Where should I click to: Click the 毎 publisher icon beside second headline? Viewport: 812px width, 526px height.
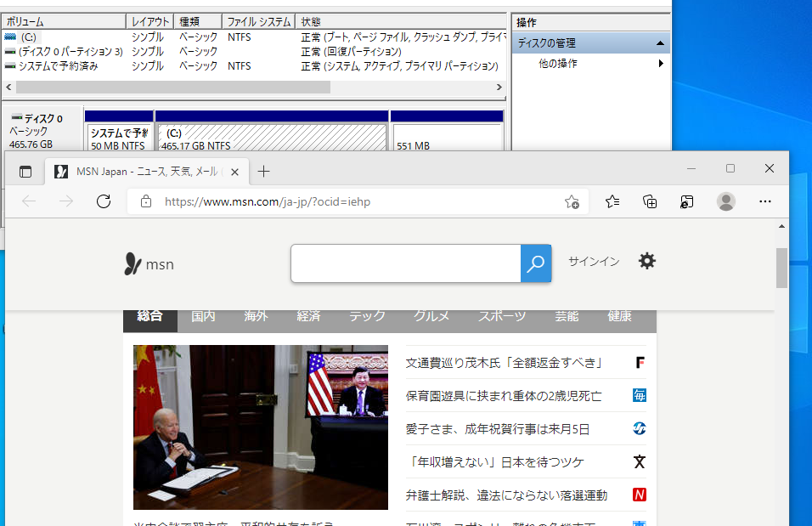tap(640, 395)
